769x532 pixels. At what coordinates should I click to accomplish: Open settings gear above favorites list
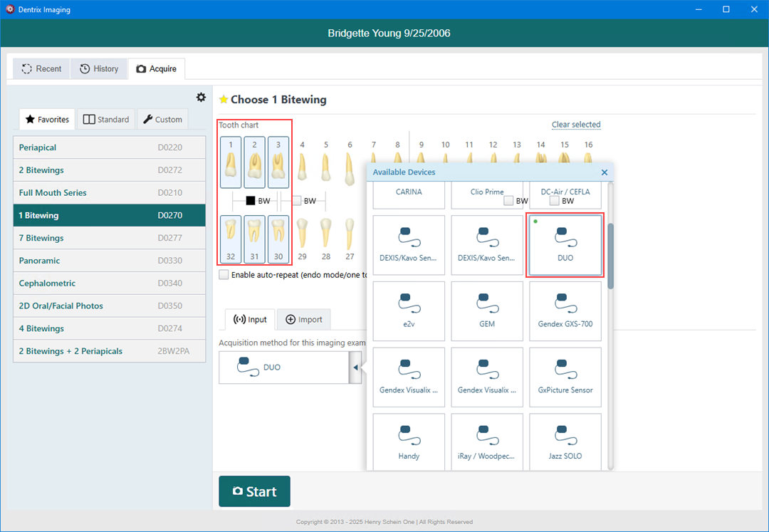[201, 98]
